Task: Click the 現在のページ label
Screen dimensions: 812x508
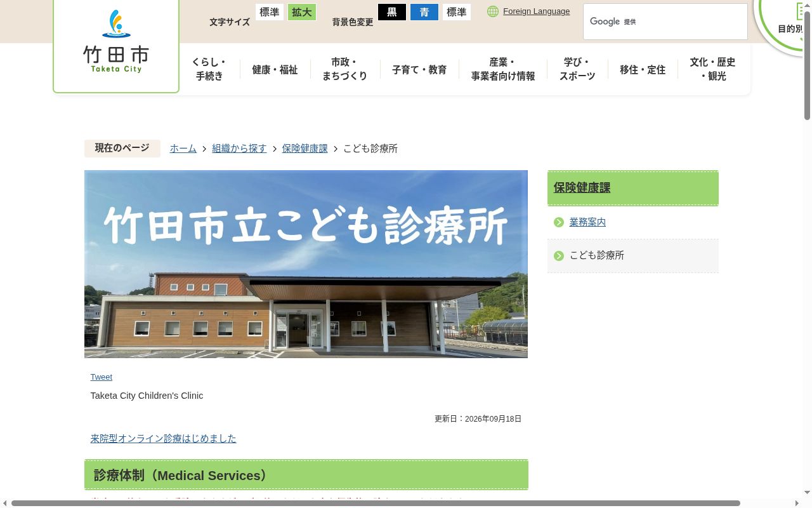Action: coord(122,148)
